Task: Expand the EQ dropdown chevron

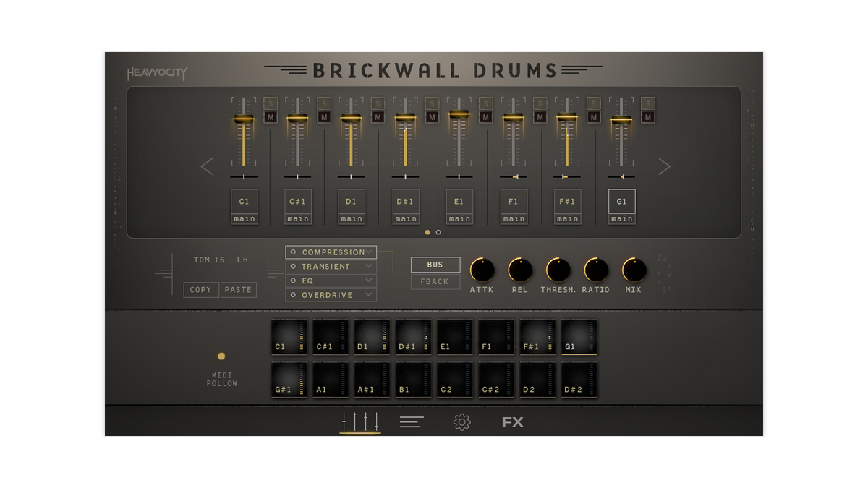Action: [x=369, y=281]
